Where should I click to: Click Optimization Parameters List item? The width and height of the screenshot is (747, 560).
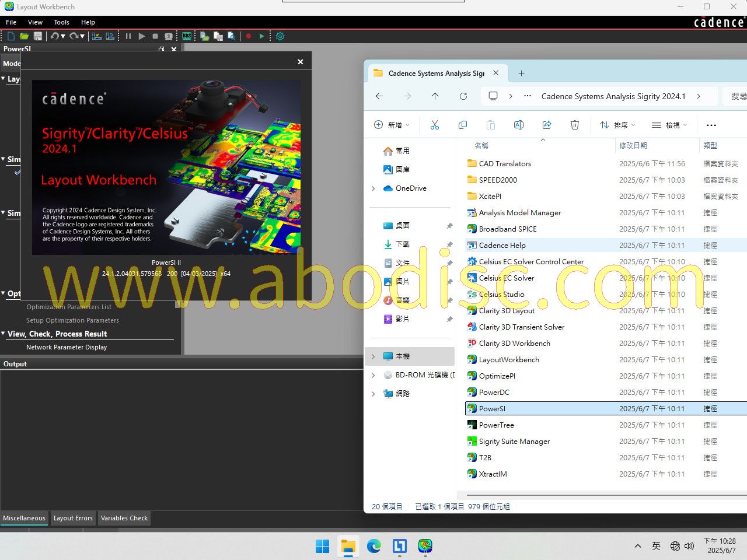tap(69, 307)
